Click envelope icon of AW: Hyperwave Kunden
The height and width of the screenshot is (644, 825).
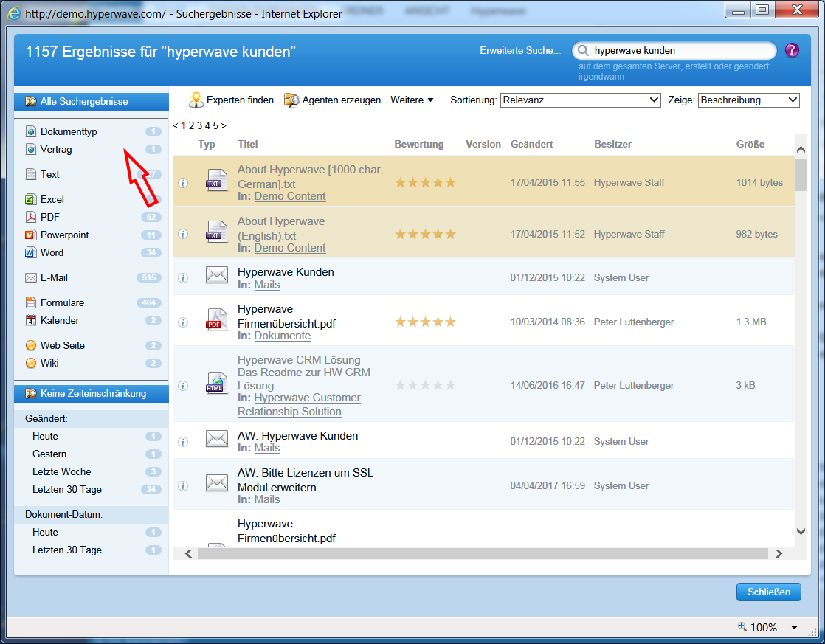click(217, 439)
